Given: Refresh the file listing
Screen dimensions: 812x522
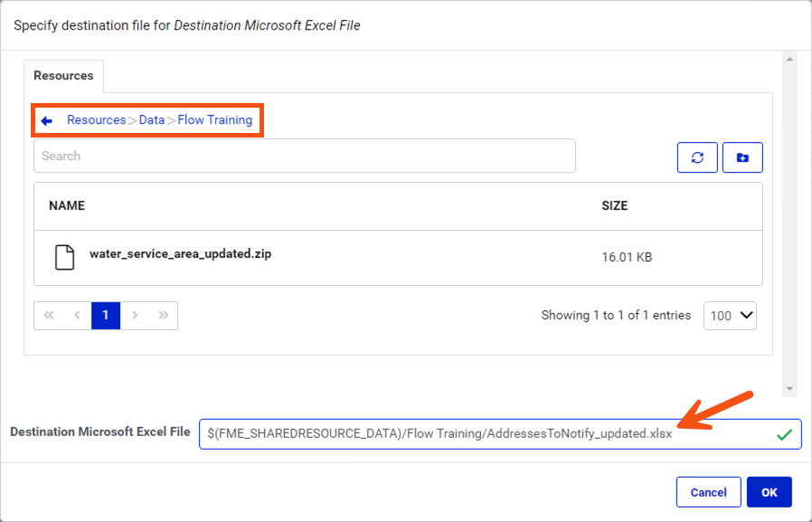Looking at the screenshot, I should tap(697, 157).
